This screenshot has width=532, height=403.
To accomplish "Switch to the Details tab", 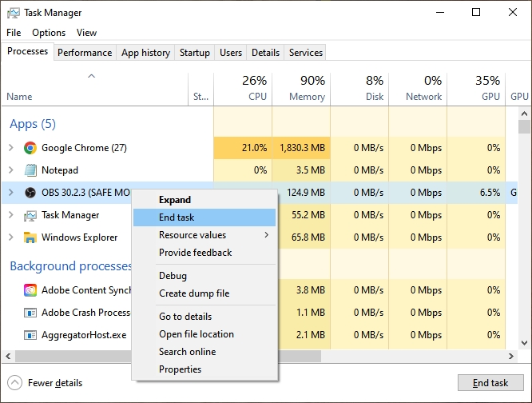I will [265, 53].
